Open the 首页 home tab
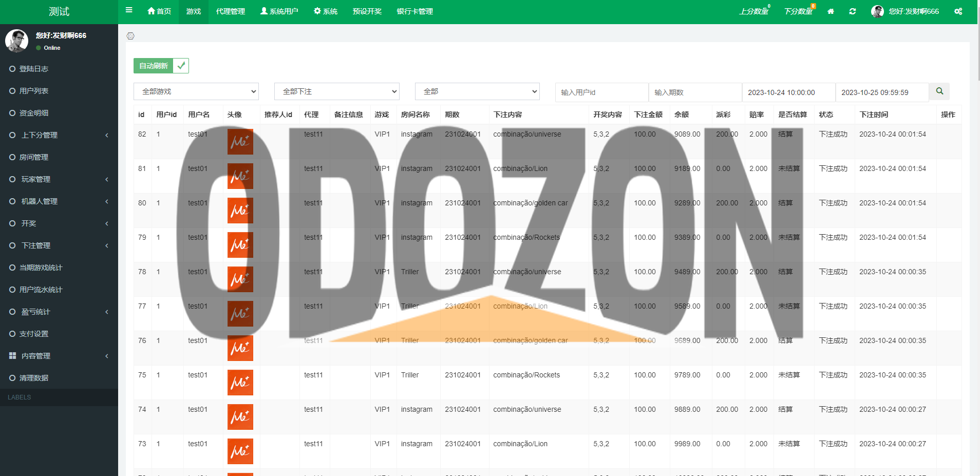 [x=159, y=11]
